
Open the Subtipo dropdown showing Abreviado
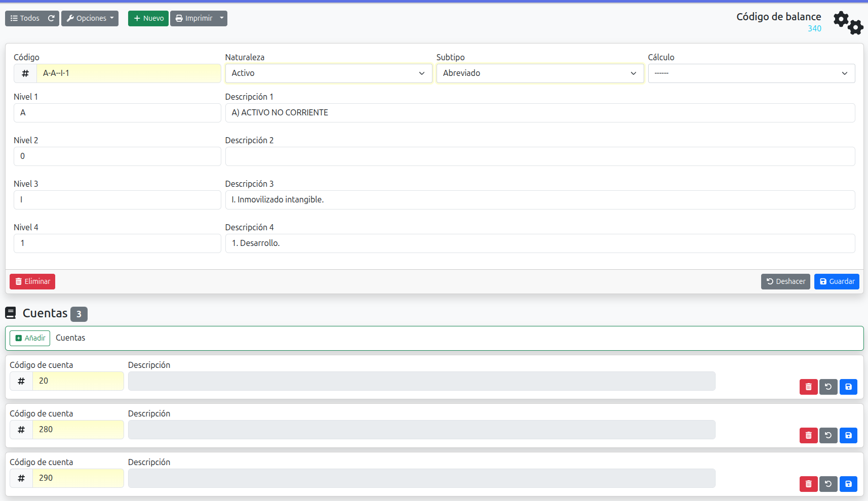pos(539,73)
